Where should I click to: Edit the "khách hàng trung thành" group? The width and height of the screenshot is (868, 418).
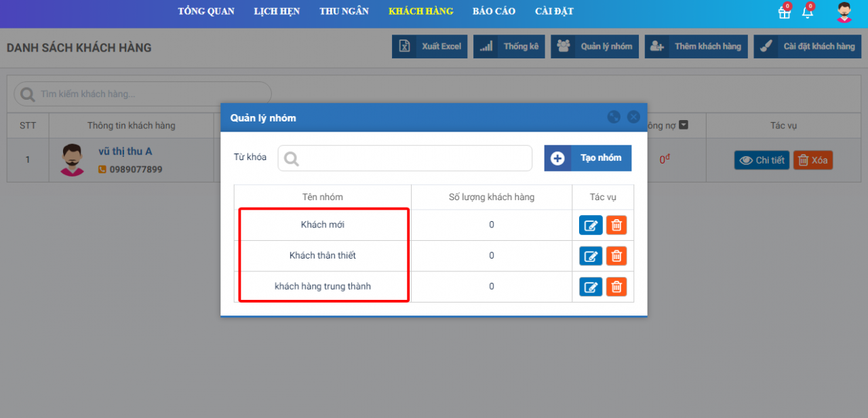coord(591,287)
